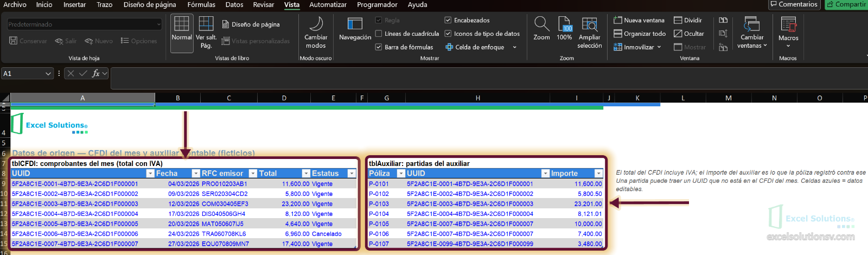Open Name Box dropdown arrow
This screenshot has width=868, height=255.
48,73
